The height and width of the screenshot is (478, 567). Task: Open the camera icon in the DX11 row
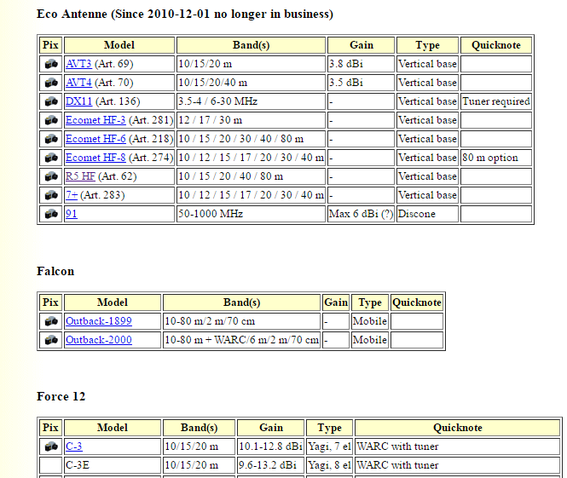point(51,102)
